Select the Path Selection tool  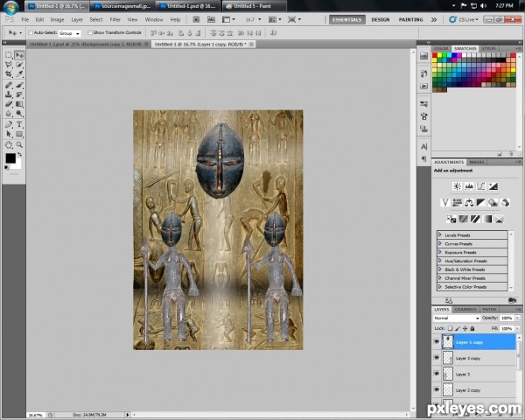click(9, 134)
